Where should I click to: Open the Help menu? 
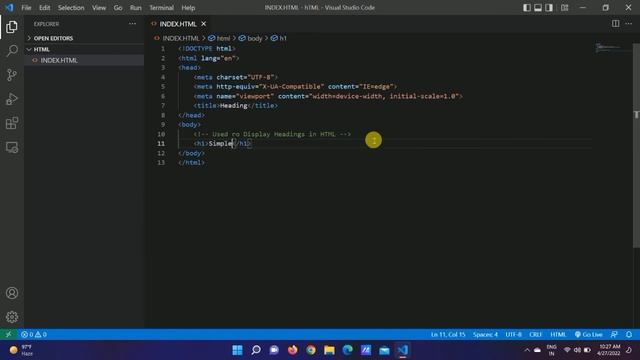click(x=188, y=8)
